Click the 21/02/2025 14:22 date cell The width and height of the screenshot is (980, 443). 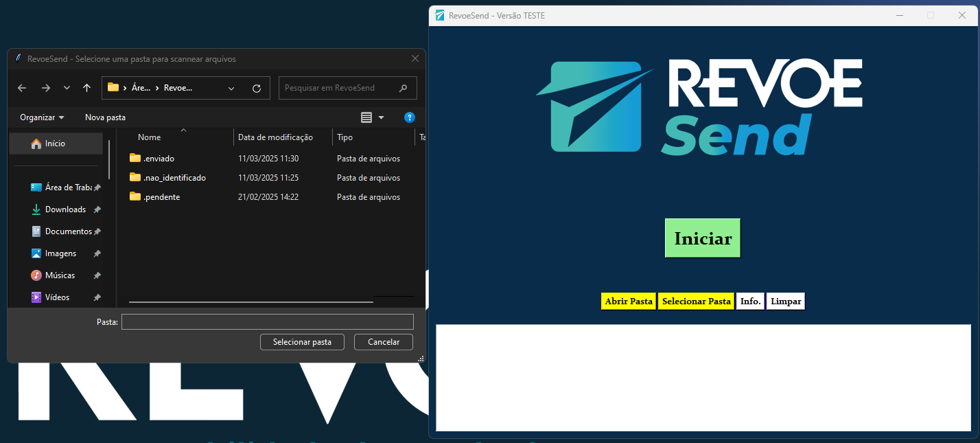[268, 197]
